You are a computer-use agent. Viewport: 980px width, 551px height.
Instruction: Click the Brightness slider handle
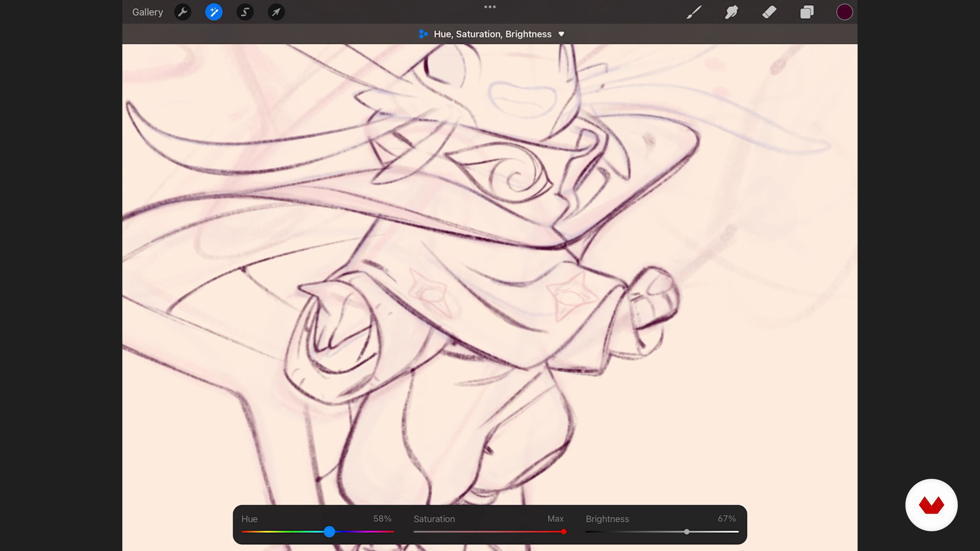click(x=687, y=532)
